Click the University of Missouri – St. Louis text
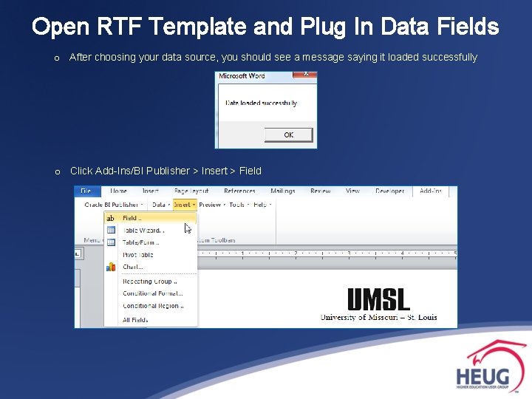Image resolution: width=532 pixels, height=399 pixels. 378,317
